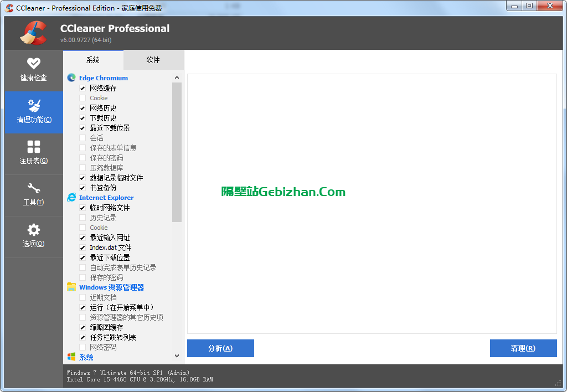
Task: Click 保存的密码 label under Edge Chromium
Action: click(106, 158)
